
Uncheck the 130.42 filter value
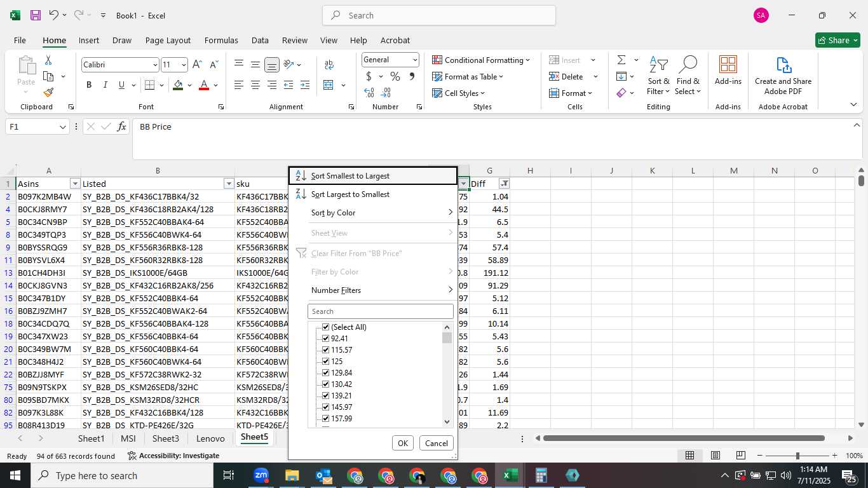(326, 384)
